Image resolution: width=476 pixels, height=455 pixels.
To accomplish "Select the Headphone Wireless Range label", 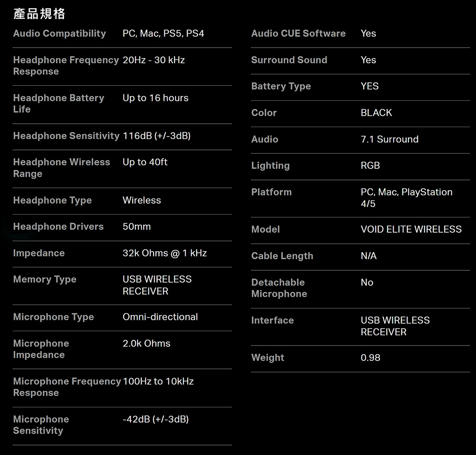I will pos(61,168).
